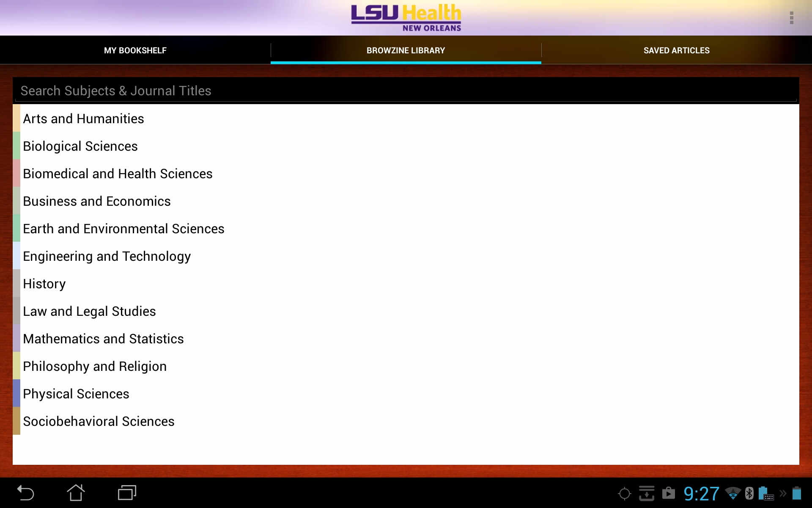This screenshot has height=508, width=812.
Task: Tap the purple swatch beside Mathematics and Statistics
Action: tap(16, 338)
